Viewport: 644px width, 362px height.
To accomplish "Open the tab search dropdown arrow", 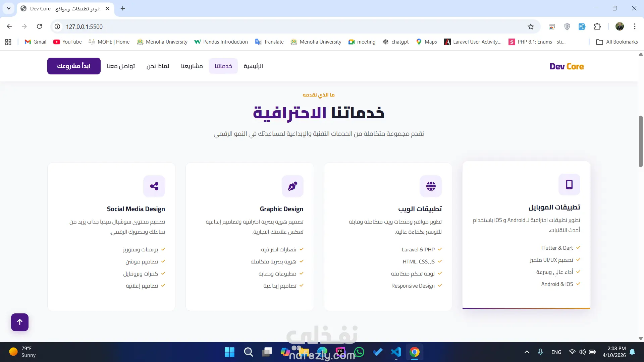I will click(x=9, y=8).
